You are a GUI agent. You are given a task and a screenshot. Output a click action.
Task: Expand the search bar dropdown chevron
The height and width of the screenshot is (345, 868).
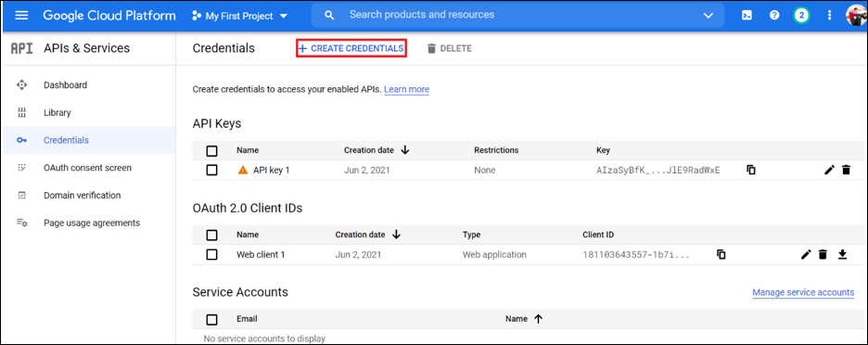(708, 16)
